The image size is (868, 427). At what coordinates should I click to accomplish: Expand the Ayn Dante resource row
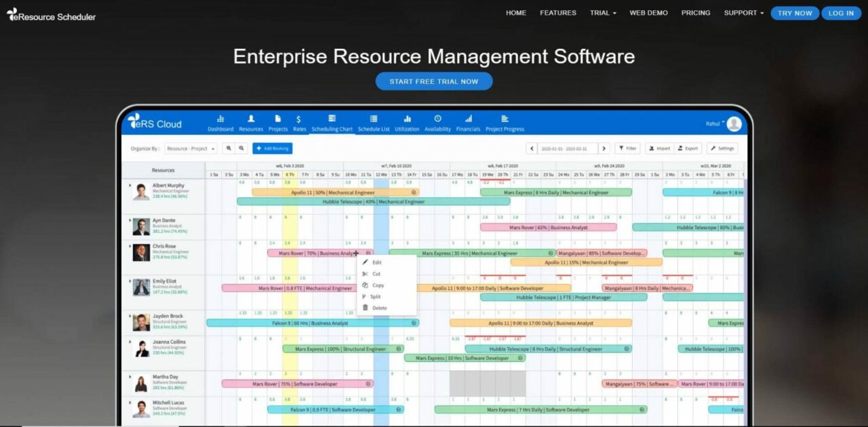tap(129, 220)
